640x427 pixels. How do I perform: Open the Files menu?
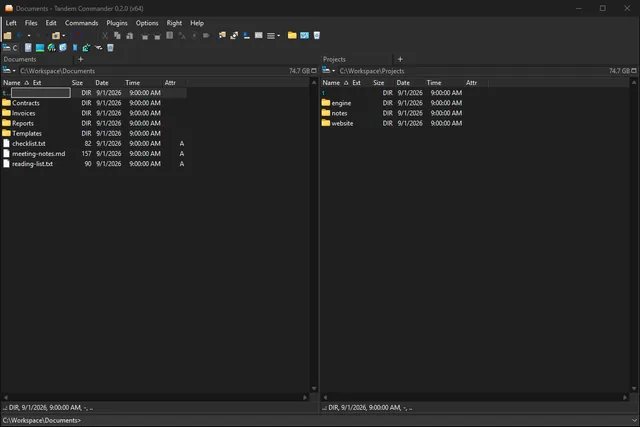[x=31, y=23]
